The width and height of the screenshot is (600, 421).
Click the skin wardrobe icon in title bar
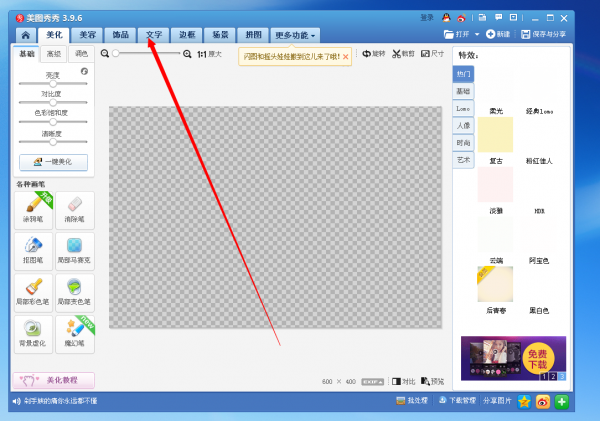(483, 18)
